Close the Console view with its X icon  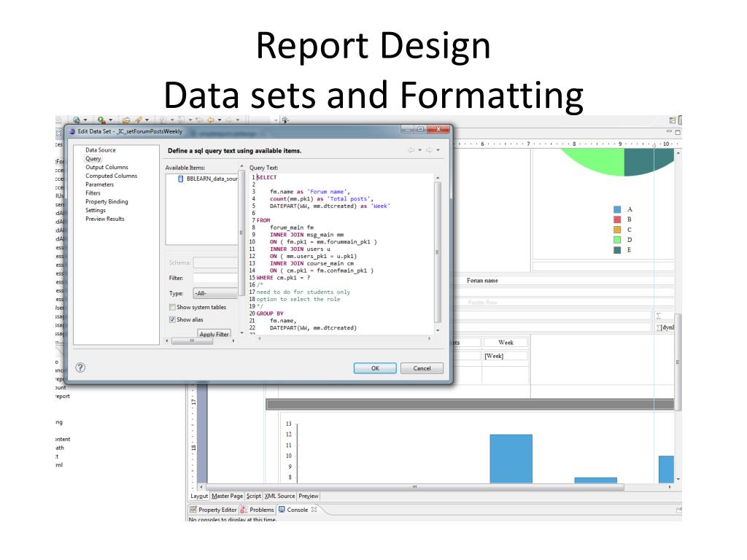(x=314, y=510)
